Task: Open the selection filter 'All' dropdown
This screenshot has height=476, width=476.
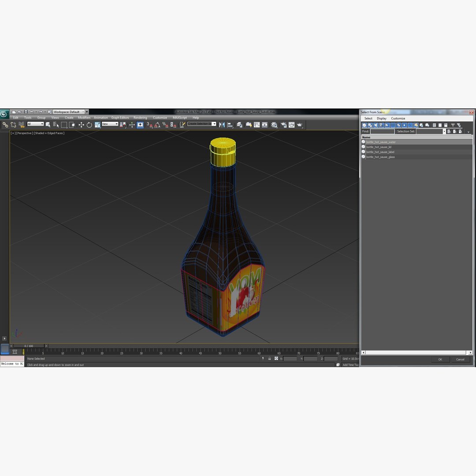Action: pos(36,124)
